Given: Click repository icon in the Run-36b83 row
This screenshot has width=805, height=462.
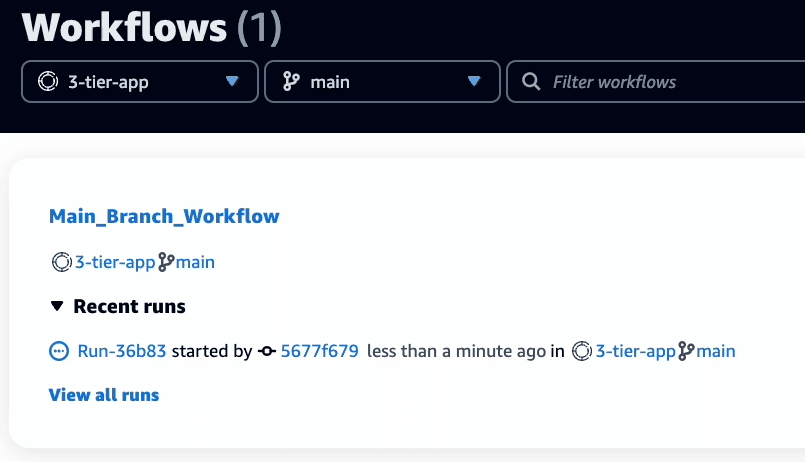Looking at the screenshot, I should 582,352.
